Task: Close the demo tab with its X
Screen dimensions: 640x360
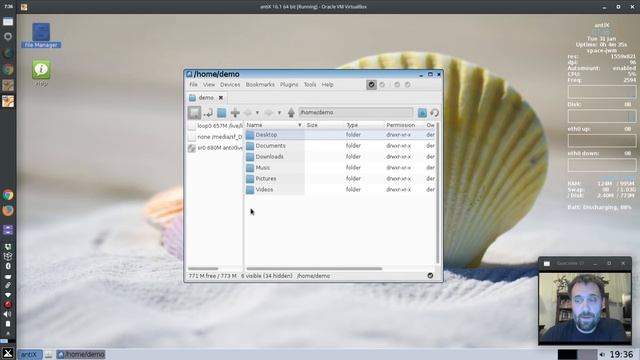Action: pos(221,98)
